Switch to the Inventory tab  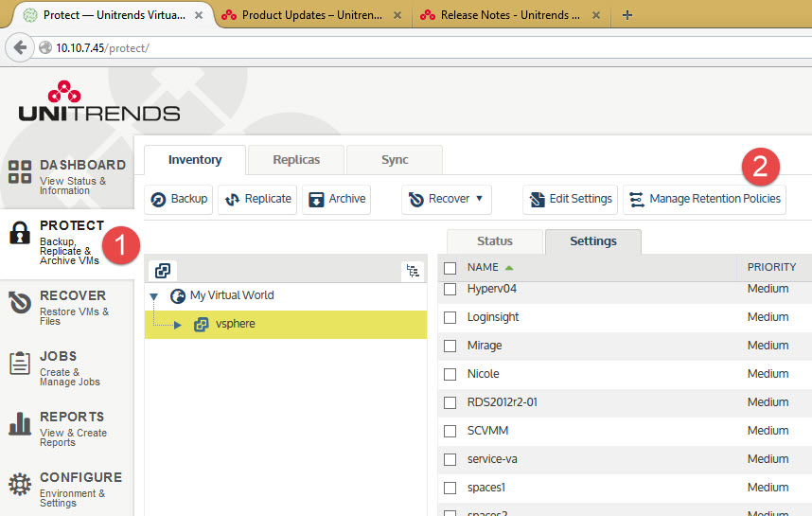tap(195, 160)
